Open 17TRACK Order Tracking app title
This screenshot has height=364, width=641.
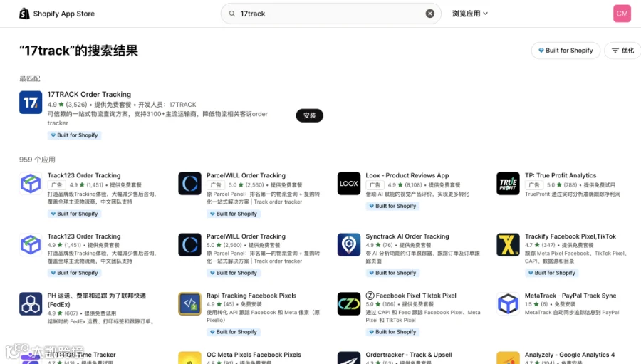tap(89, 94)
